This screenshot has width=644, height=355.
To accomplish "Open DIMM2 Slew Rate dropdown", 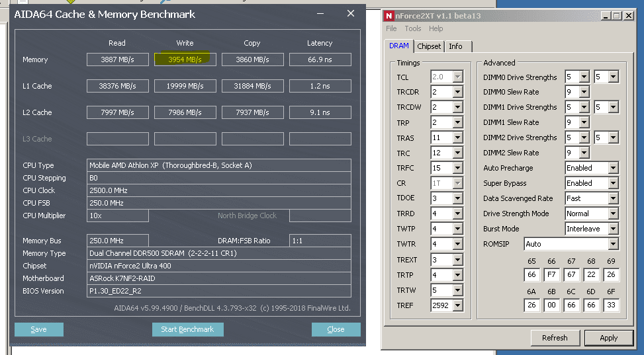I will pos(584,153).
